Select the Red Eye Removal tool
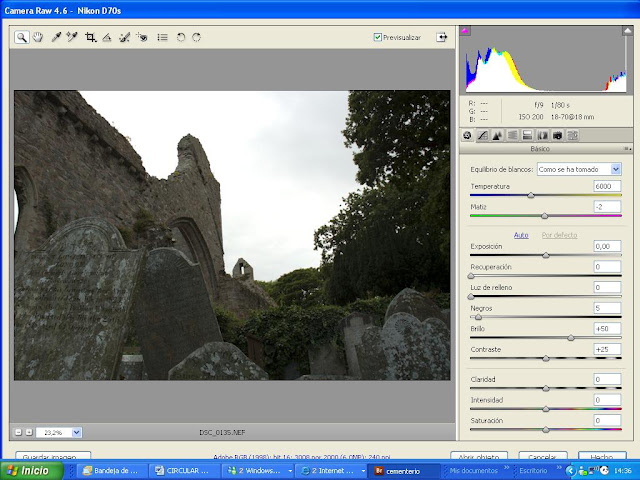The height and width of the screenshot is (480, 640). click(142, 38)
